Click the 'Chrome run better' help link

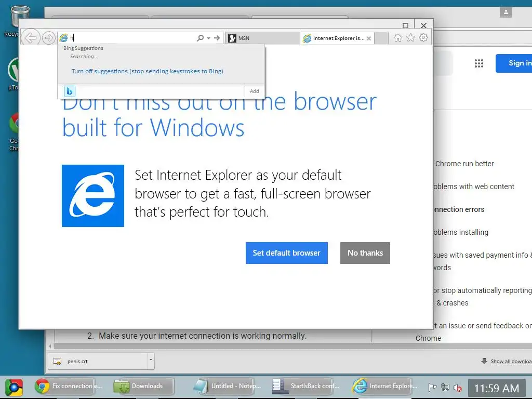pyautogui.click(x=464, y=164)
